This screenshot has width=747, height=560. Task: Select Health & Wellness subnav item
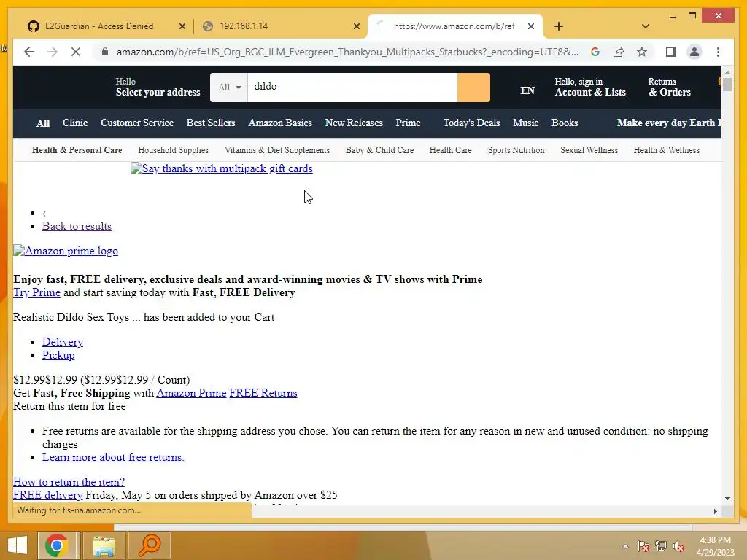pos(666,150)
